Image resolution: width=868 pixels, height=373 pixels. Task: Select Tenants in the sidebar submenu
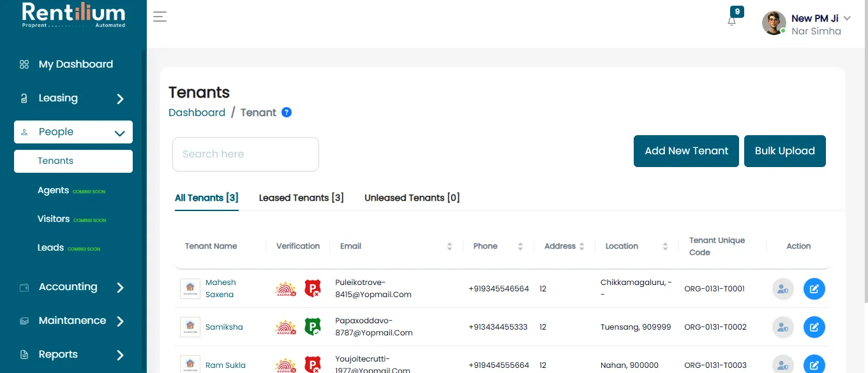73,161
